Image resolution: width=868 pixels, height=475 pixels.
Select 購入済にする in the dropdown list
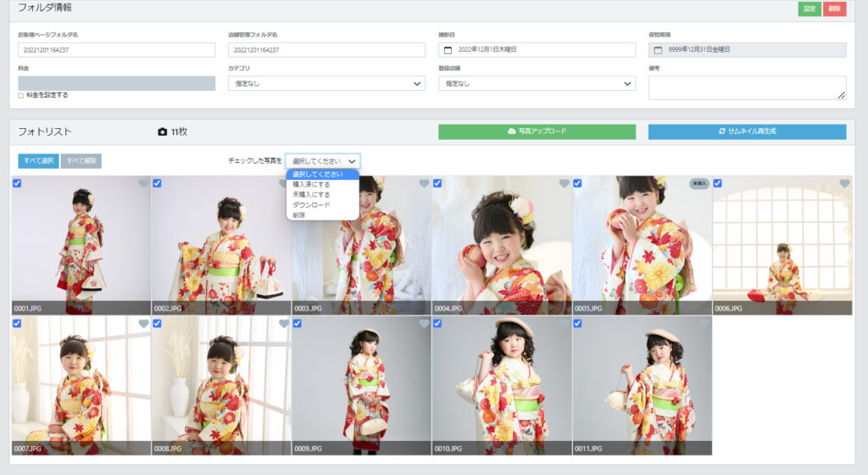311,184
